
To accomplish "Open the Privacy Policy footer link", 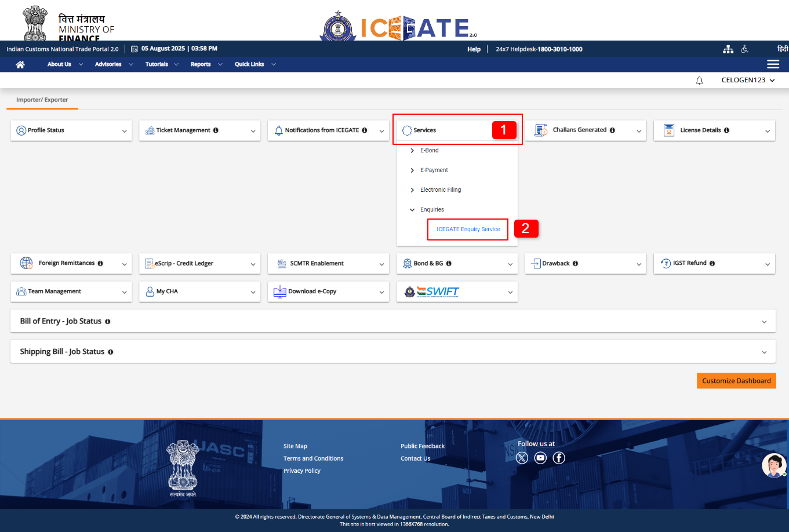I will (302, 471).
